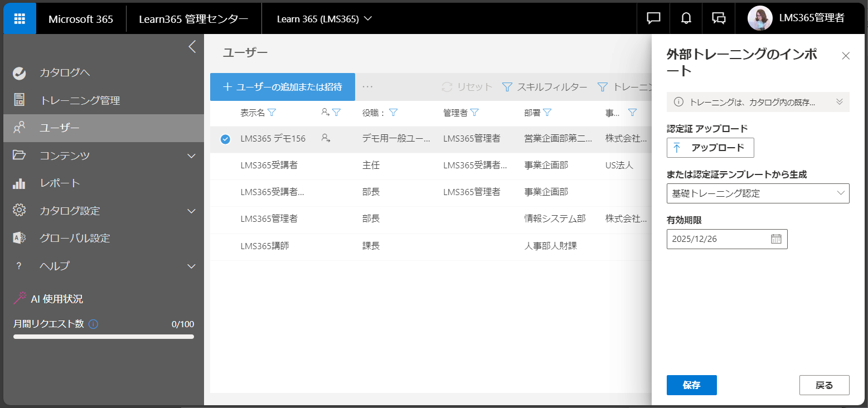The height and width of the screenshot is (408, 868).
Task: Click the funnel icon on 事... column
Action: click(632, 113)
